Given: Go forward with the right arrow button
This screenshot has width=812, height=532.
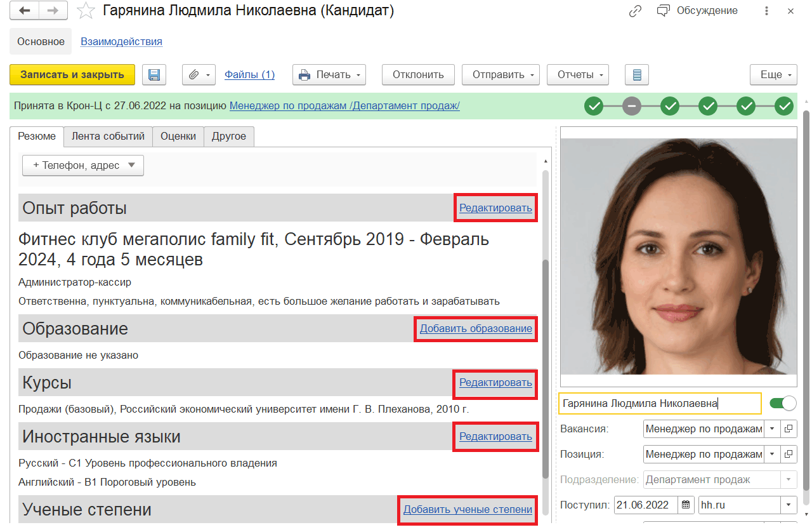Looking at the screenshot, I should (53, 11).
